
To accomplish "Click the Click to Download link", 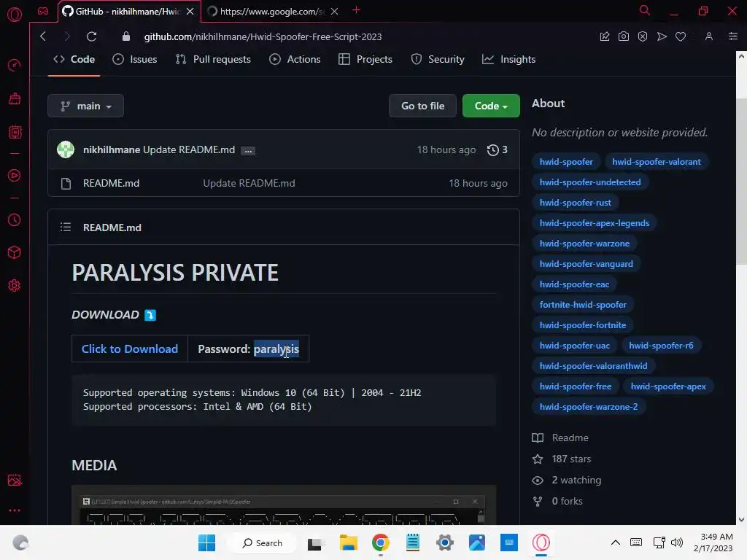I will (130, 349).
